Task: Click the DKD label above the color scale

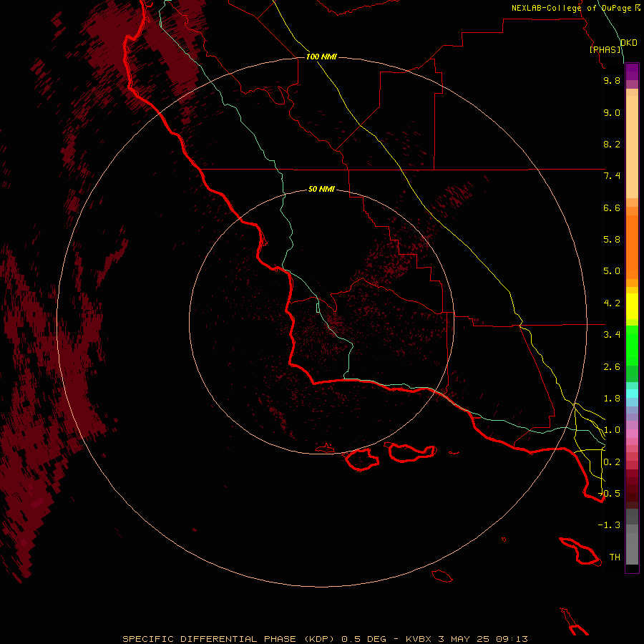Action: [x=629, y=42]
